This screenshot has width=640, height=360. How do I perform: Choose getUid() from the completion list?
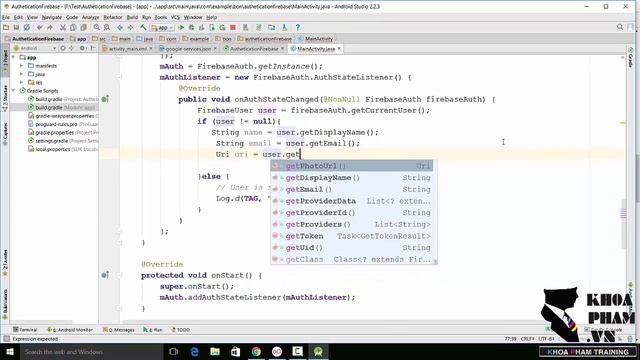(x=352, y=247)
